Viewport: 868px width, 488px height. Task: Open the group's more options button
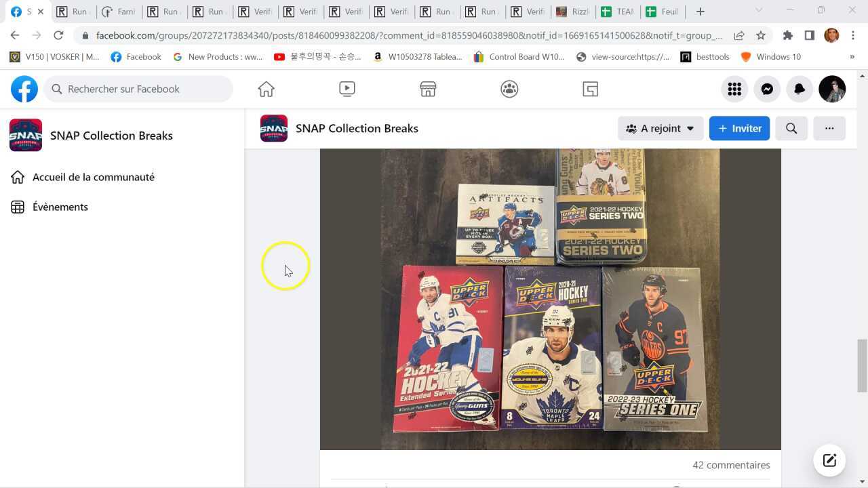pyautogui.click(x=829, y=128)
